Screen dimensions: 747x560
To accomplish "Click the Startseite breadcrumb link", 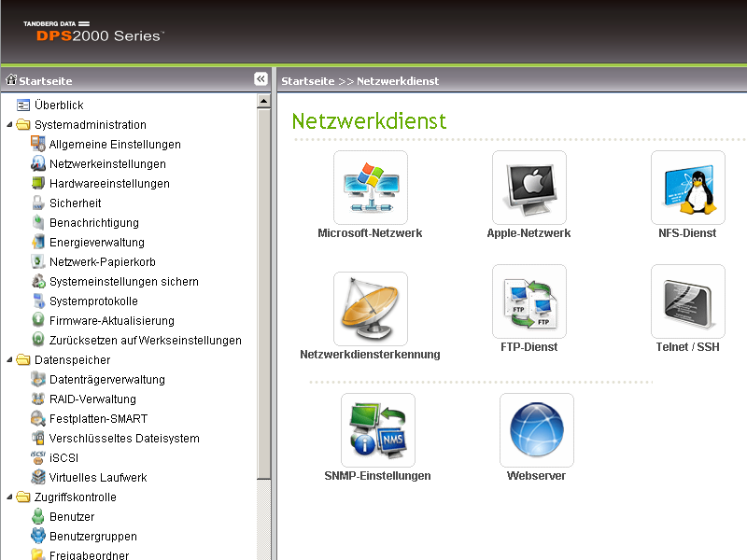I will [x=308, y=81].
